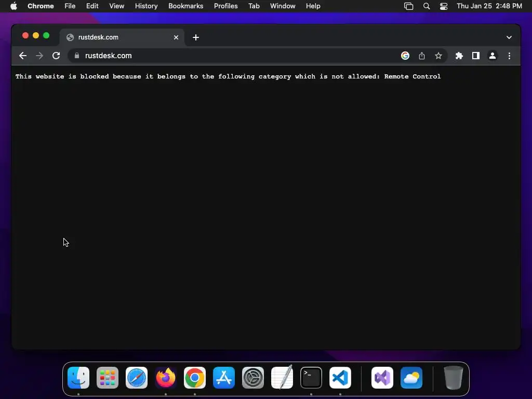The height and width of the screenshot is (399, 532).
Task: Open a new tab with the plus button
Action: tap(196, 37)
